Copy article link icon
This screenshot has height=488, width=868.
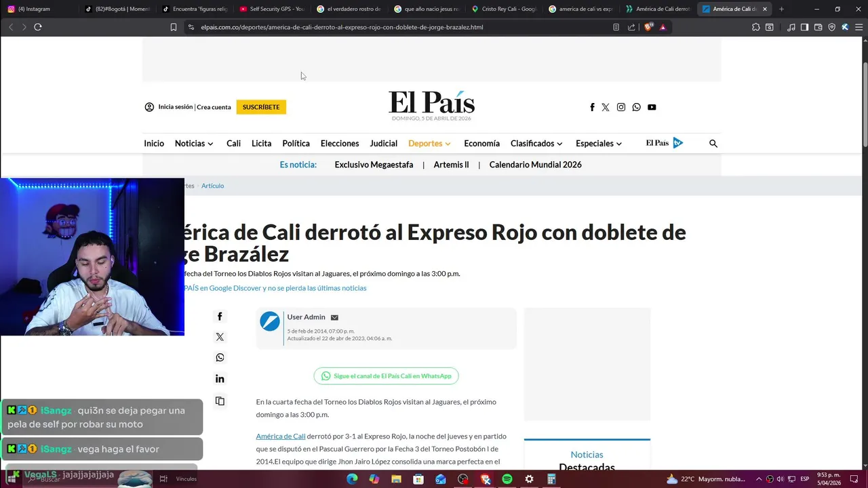click(220, 401)
